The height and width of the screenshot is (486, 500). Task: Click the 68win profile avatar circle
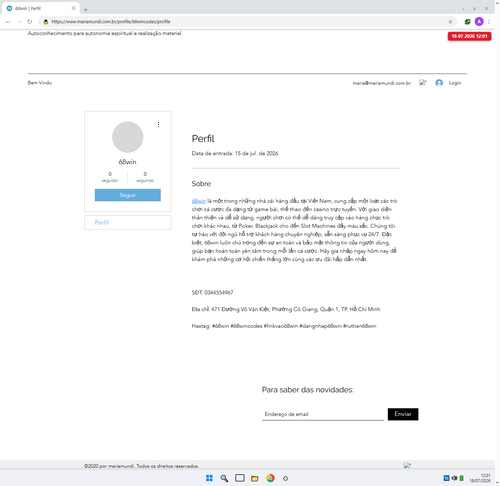point(128,137)
